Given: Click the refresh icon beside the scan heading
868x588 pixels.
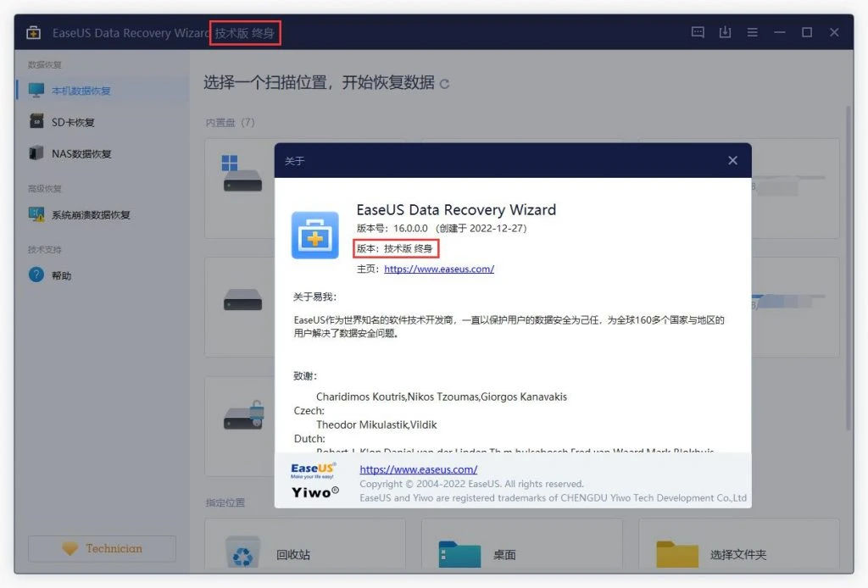Looking at the screenshot, I should point(445,84).
